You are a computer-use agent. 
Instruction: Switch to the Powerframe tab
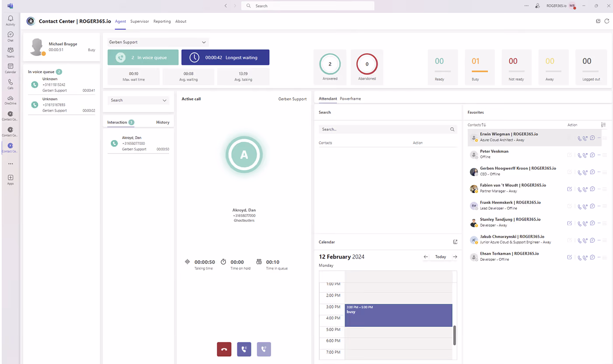(x=350, y=99)
